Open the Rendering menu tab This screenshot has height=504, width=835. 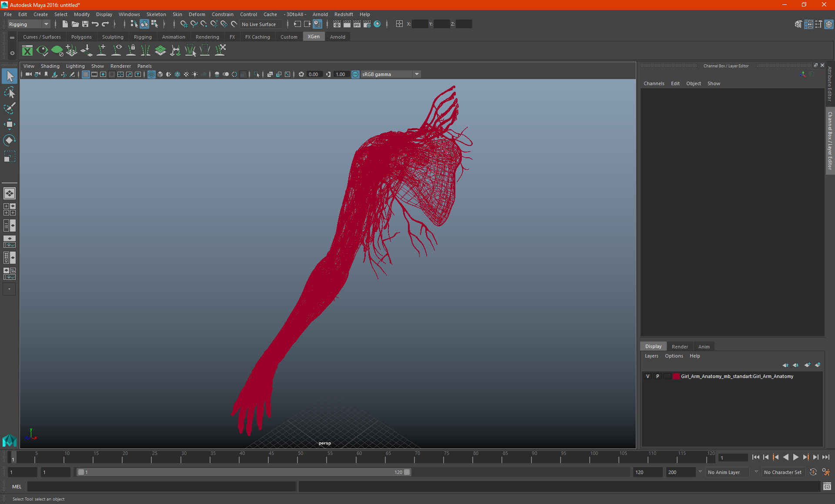[207, 37]
